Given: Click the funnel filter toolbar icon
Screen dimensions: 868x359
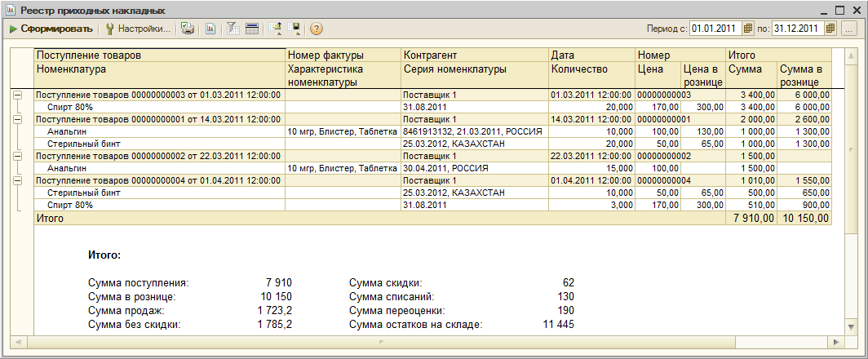Looking at the screenshot, I should 232,29.
